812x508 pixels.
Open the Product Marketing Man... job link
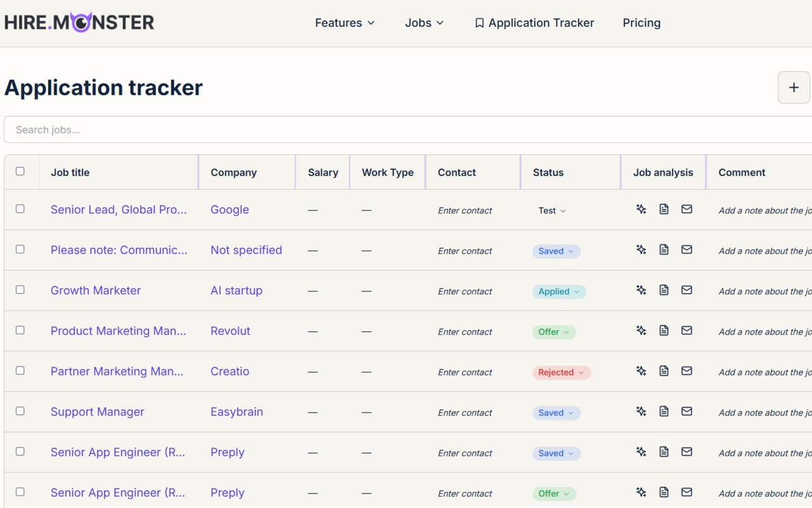[119, 331]
